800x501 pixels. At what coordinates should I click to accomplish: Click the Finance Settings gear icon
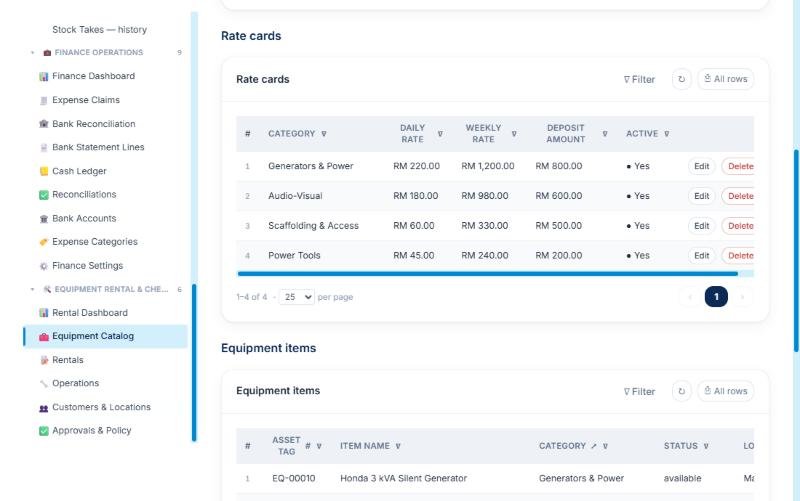point(44,266)
